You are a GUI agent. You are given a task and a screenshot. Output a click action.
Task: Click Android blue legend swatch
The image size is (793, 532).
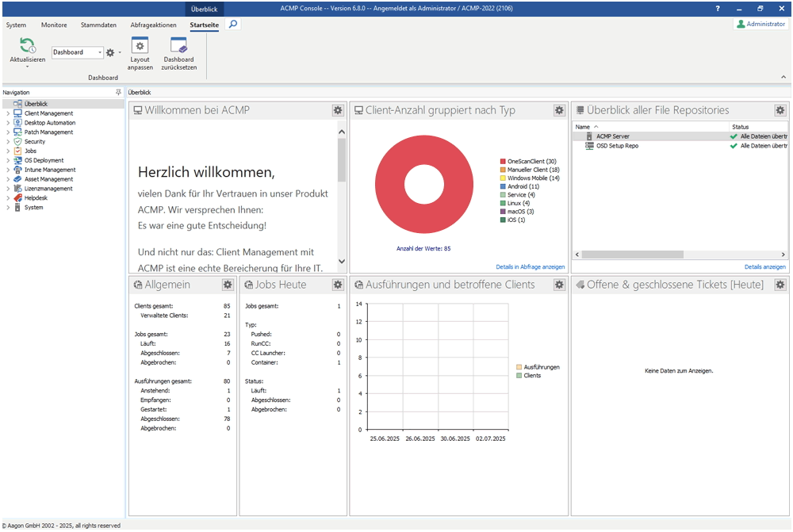[x=503, y=186]
